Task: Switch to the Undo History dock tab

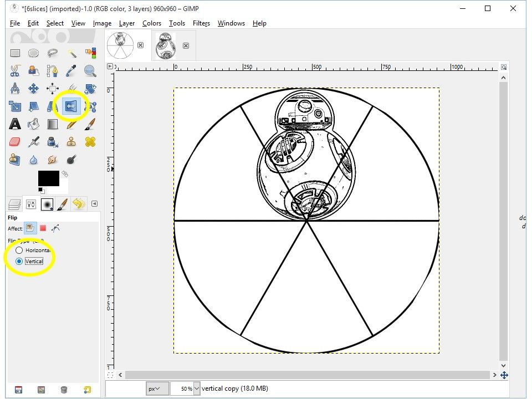Action: (x=79, y=204)
